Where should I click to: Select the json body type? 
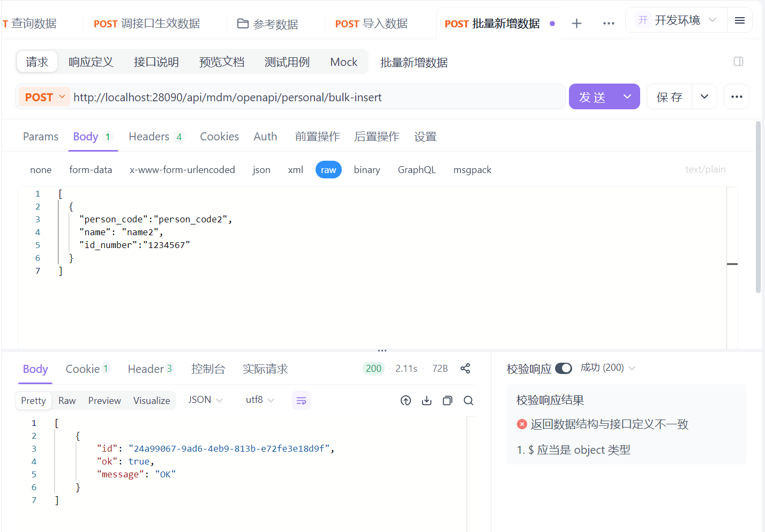point(261,170)
